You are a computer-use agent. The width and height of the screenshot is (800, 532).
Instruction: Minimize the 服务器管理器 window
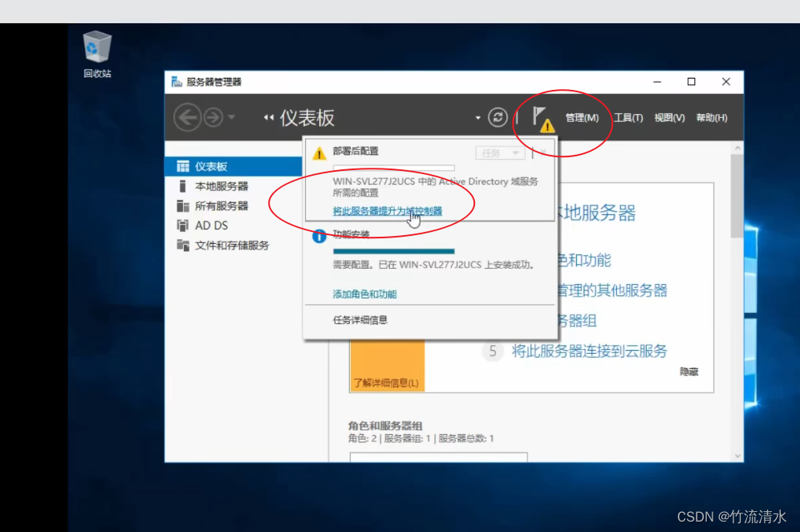657,82
